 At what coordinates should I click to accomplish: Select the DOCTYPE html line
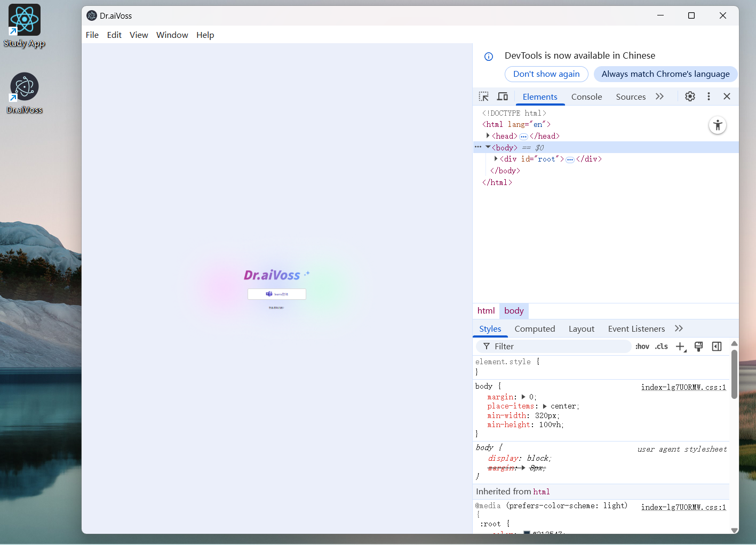514,113
